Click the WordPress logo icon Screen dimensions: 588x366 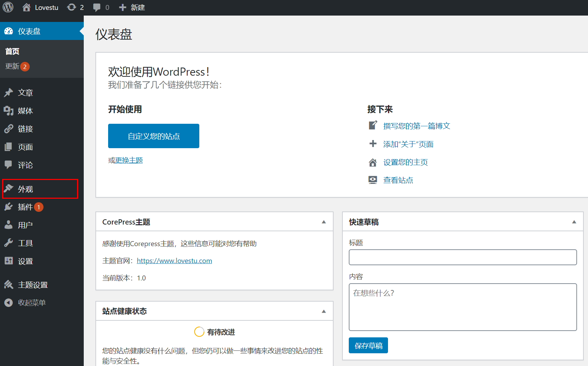tap(8, 7)
